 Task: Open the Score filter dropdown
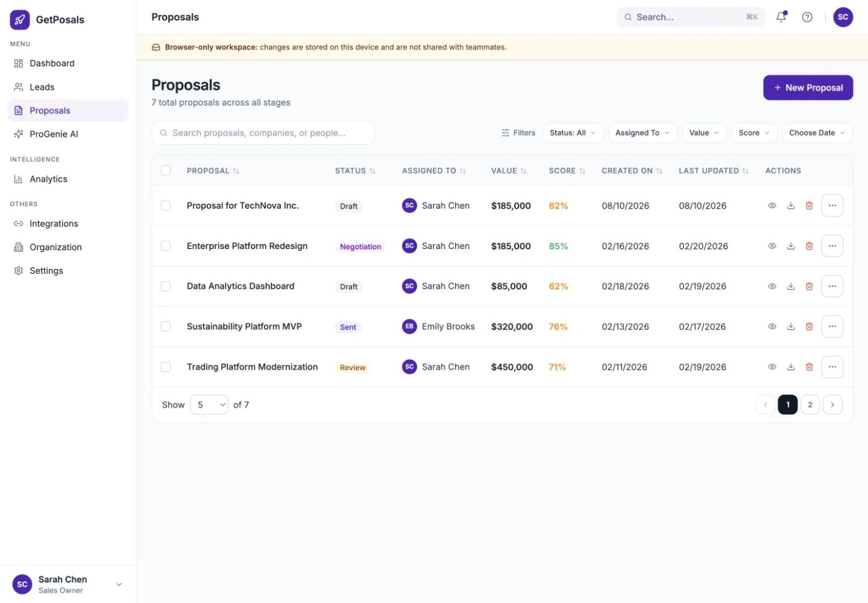coord(754,133)
